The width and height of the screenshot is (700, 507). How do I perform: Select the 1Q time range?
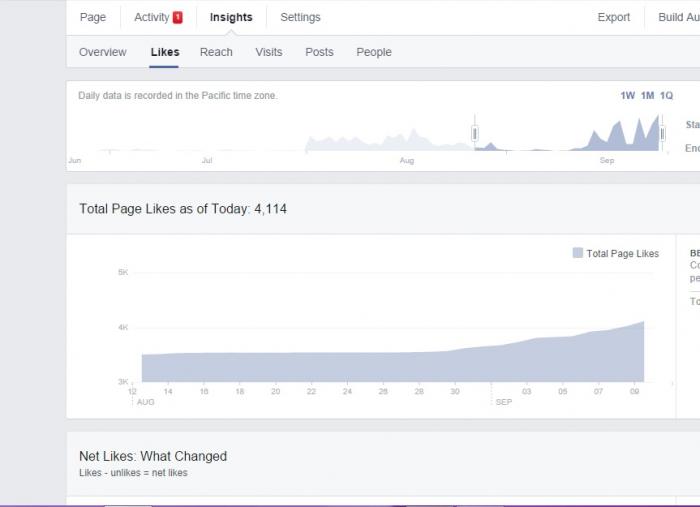pos(667,96)
